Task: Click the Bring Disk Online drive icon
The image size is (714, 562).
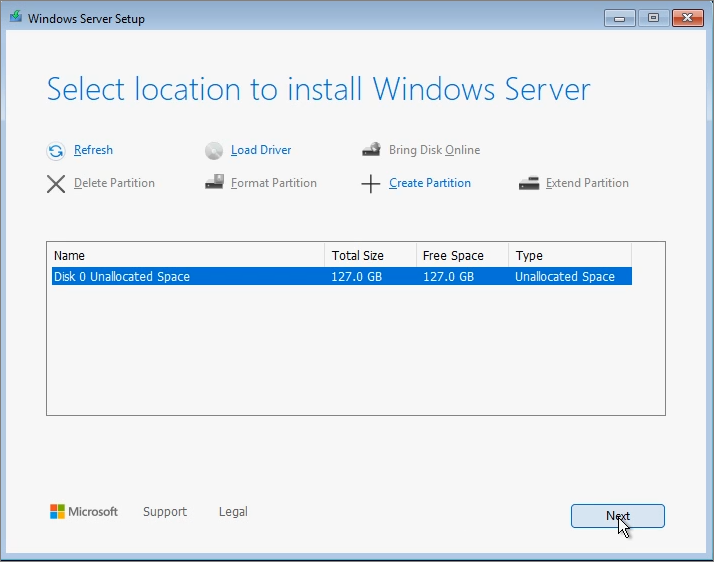Action: pyautogui.click(x=371, y=149)
